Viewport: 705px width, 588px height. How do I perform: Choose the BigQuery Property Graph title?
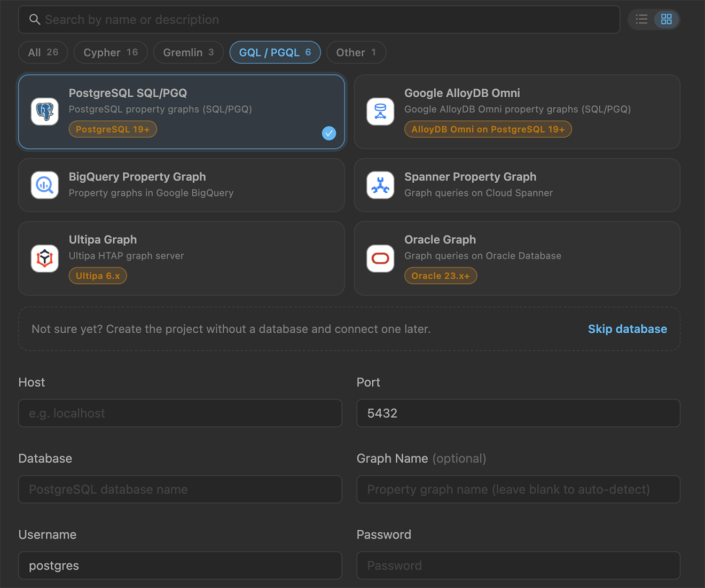pos(137,177)
